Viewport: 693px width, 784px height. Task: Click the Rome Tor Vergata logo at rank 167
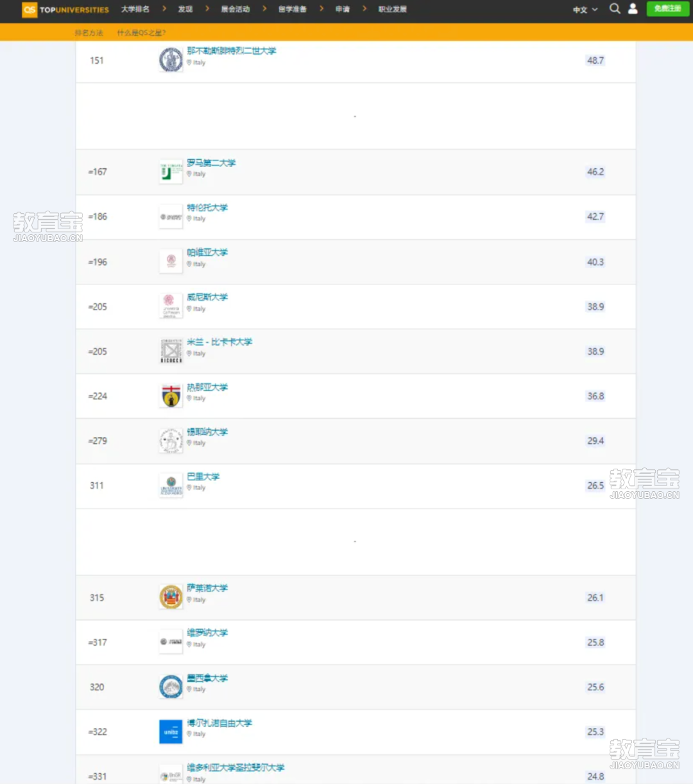tap(171, 172)
